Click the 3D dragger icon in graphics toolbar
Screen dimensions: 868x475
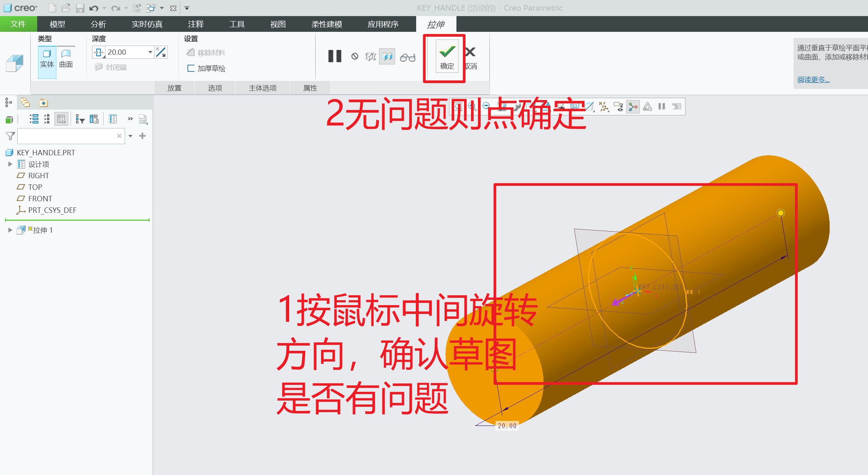tap(633, 107)
